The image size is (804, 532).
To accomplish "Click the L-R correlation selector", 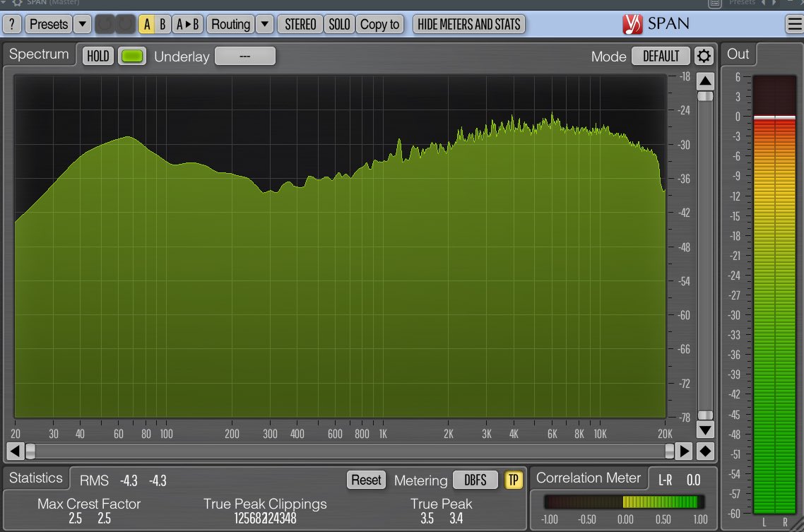I will [x=665, y=480].
